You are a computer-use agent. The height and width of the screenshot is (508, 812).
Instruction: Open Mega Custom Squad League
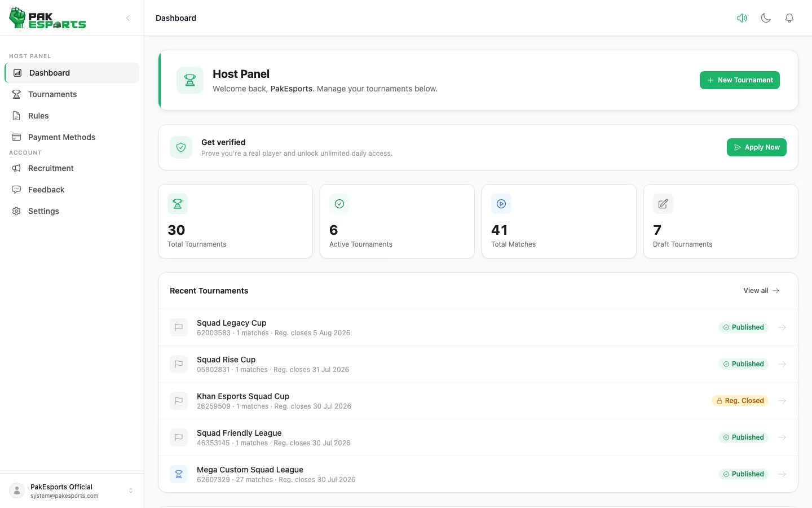(478, 474)
